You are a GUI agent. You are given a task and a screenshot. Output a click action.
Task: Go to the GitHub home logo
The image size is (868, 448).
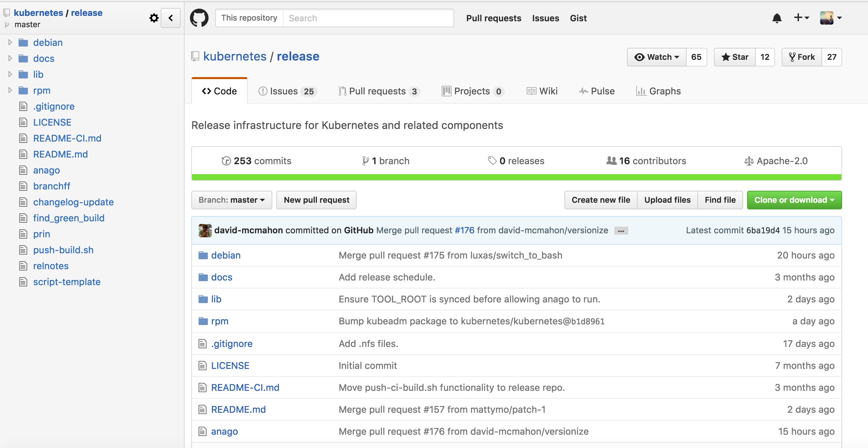tap(199, 18)
